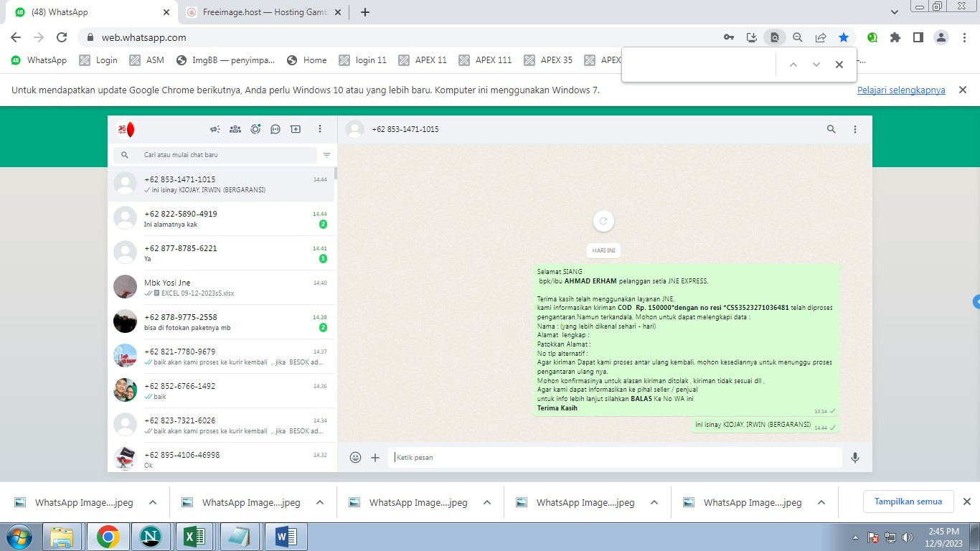Search within the open conversation

831,129
